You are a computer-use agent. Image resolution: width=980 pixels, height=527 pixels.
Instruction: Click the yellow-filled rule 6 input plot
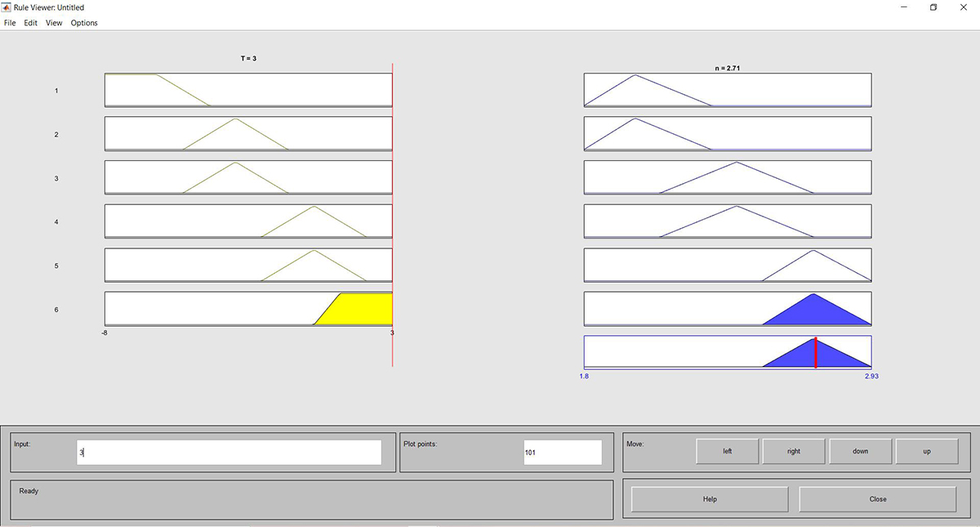(359, 309)
